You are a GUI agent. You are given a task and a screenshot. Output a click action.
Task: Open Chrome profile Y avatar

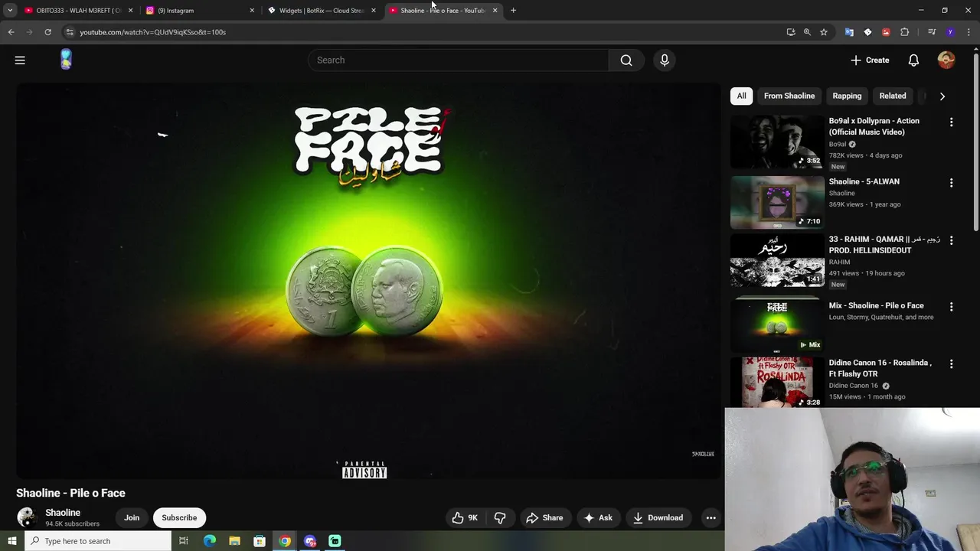pyautogui.click(x=950, y=32)
